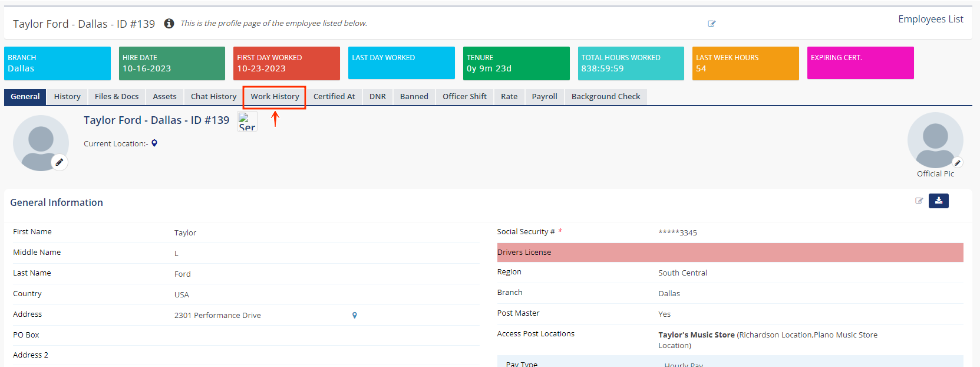Open the Employees List link

point(930,19)
